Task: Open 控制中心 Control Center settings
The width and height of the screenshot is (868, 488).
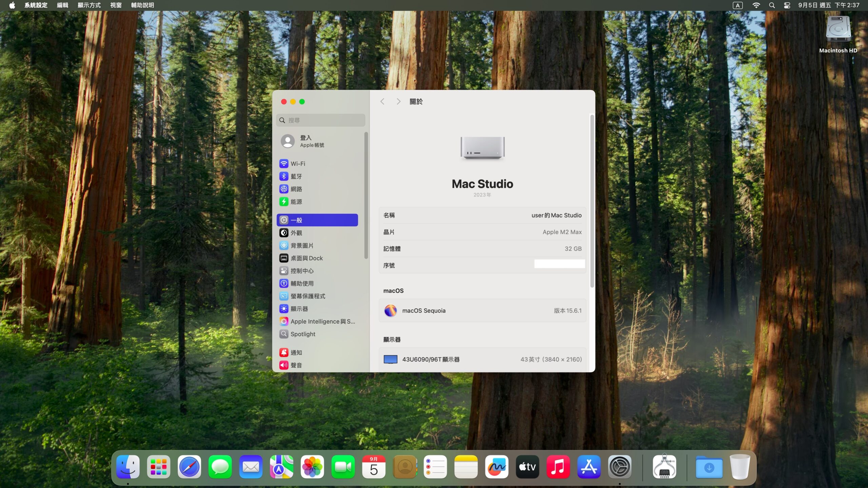Action: coord(317,271)
